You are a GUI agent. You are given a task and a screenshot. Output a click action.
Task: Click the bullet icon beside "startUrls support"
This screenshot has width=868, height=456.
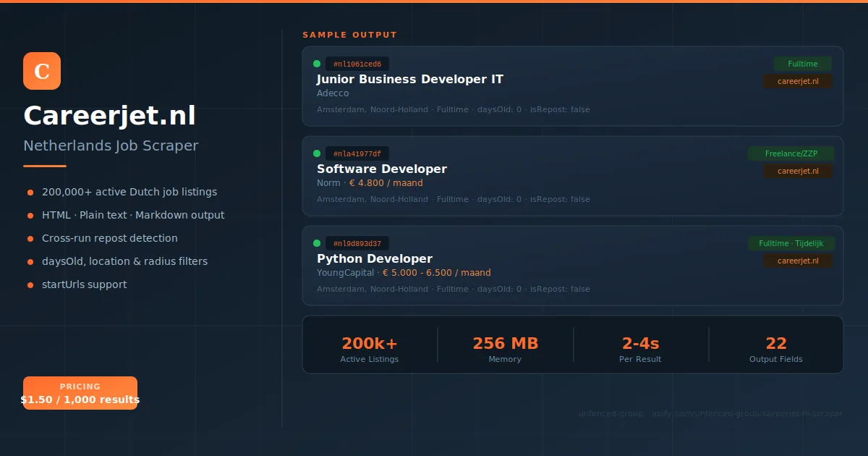point(30,284)
